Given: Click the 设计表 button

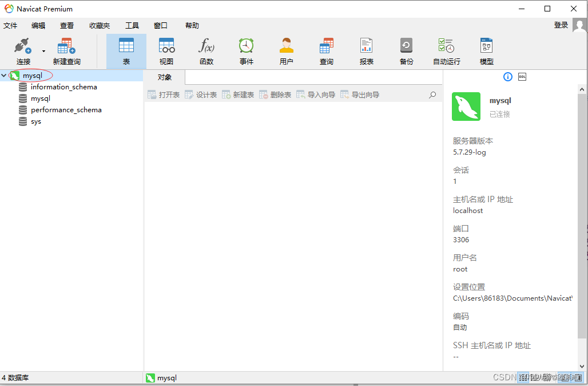Looking at the screenshot, I should (201, 94).
